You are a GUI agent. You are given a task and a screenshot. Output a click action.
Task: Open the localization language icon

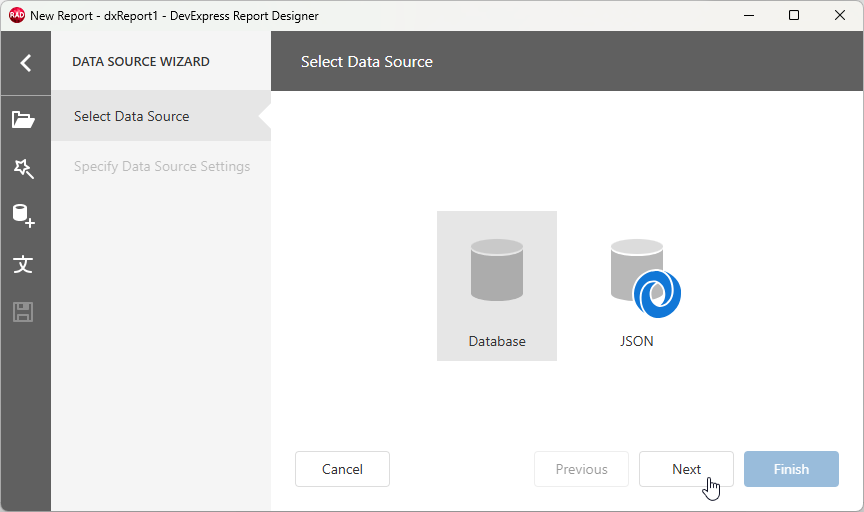23,265
